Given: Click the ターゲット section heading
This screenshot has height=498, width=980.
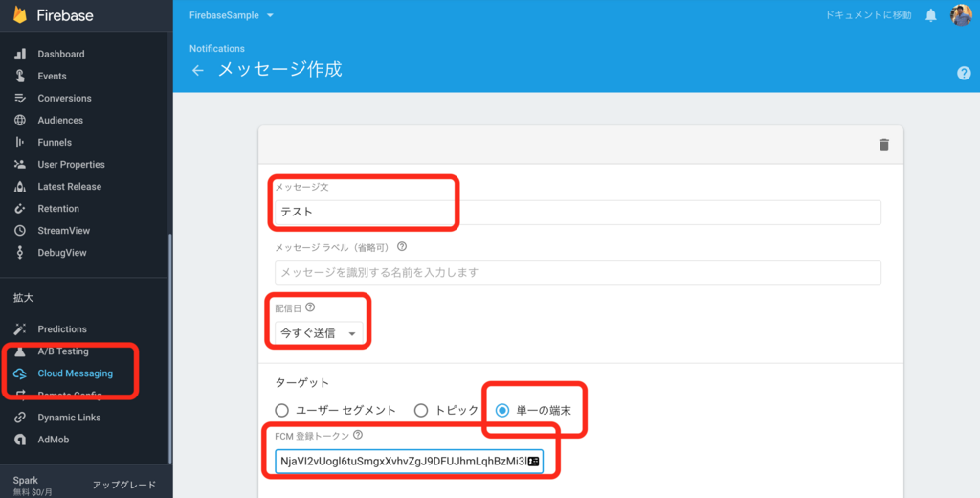Looking at the screenshot, I should pyautogui.click(x=301, y=382).
